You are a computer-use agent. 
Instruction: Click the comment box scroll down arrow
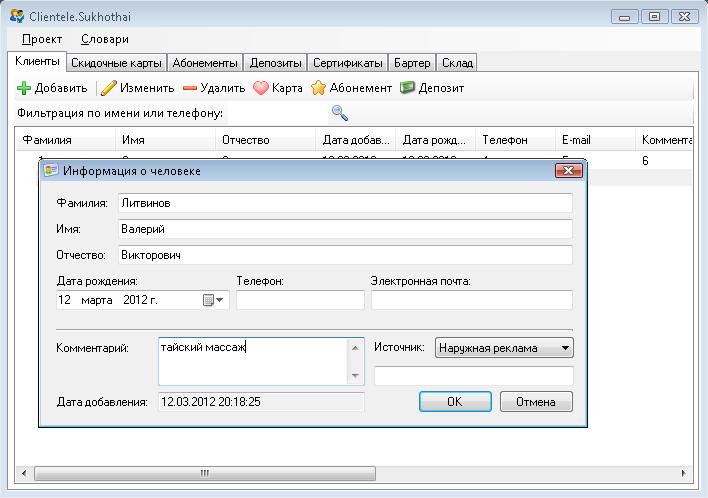tap(355, 376)
